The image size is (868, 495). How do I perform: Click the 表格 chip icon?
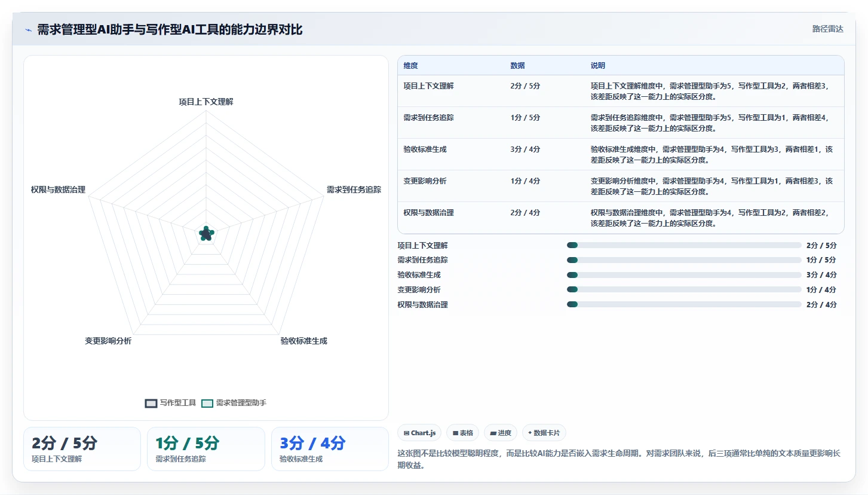click(455, 433)
